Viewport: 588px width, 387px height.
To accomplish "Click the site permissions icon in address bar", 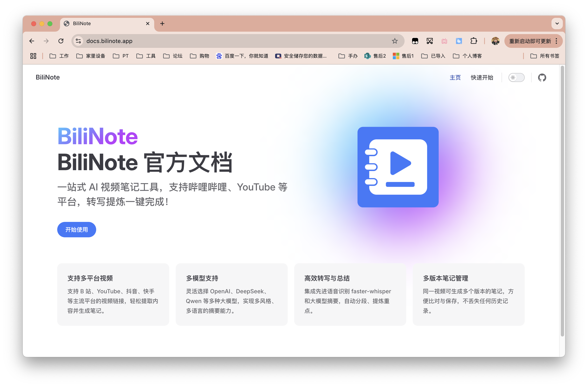I will coord(78,41).
